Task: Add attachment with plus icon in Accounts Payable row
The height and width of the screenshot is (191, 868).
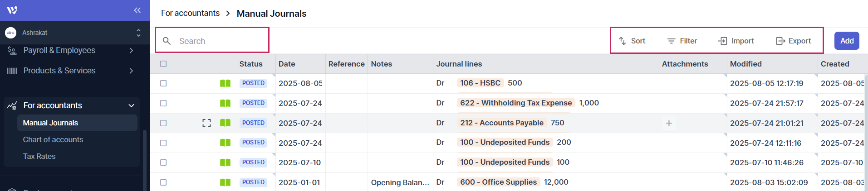Action: pyautogui.click(x=669, y=123)
